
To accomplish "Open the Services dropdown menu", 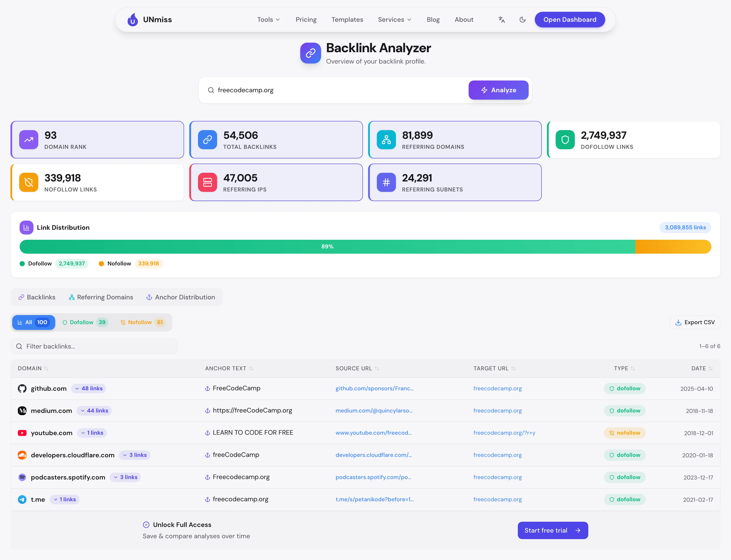I will [395, 20].
